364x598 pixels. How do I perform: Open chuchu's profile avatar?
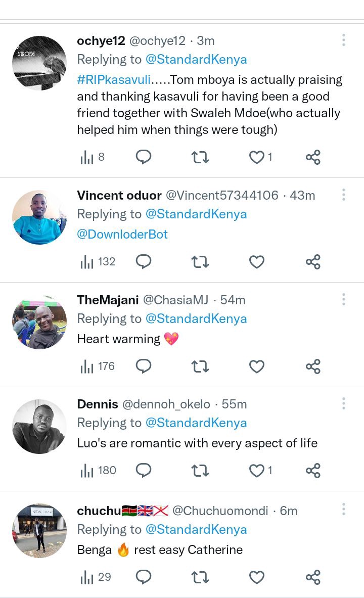[x=39, y=531]
